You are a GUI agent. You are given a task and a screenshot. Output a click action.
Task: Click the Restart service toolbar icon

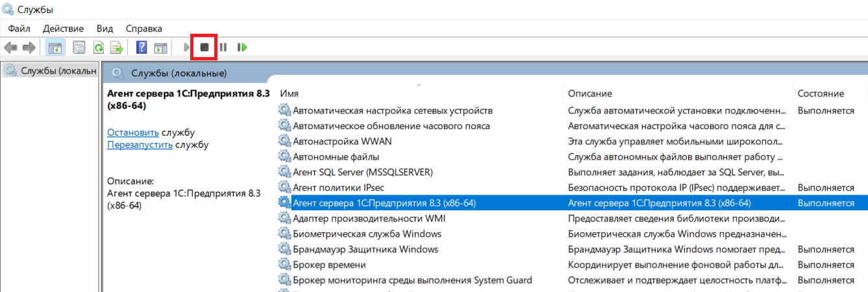(242, 47)
